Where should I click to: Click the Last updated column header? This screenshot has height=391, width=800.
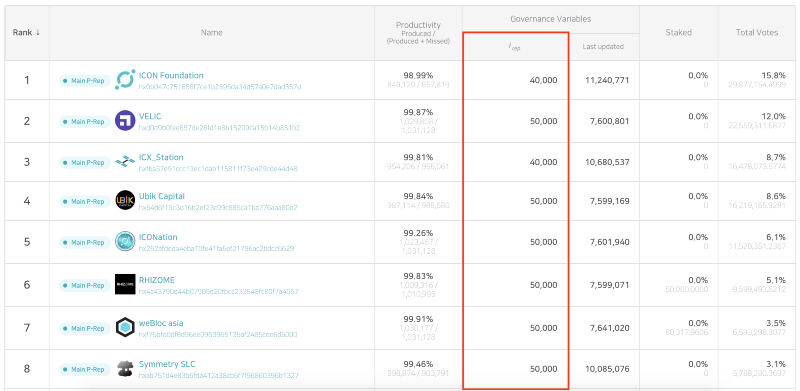[x=603, y=46]
